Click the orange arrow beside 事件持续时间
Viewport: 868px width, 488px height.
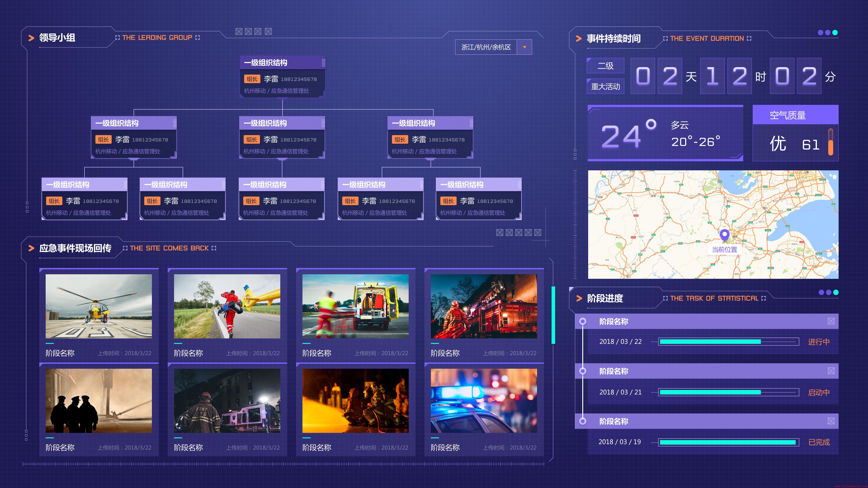coord(579,39)
